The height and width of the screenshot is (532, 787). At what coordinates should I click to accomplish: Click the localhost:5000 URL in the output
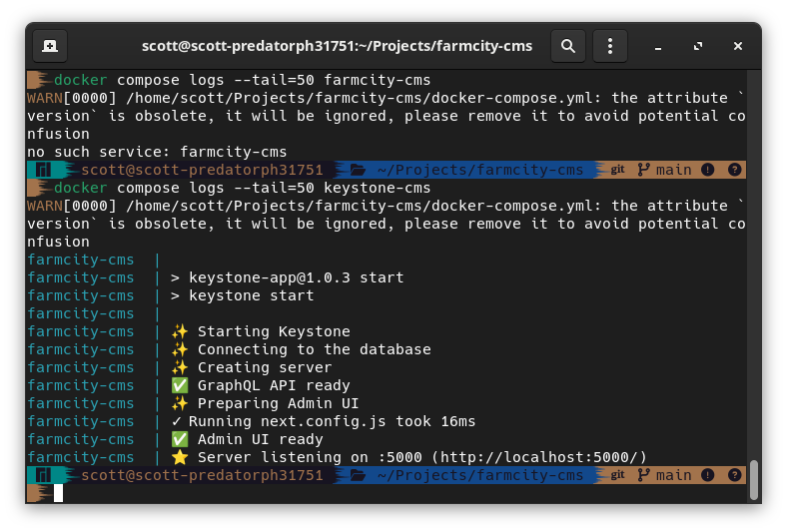coord(539,457)
